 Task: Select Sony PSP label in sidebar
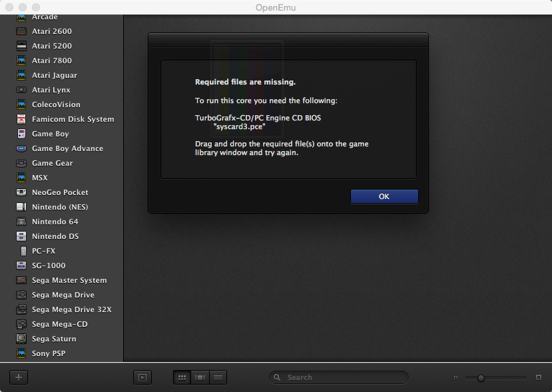click(49, 353)
